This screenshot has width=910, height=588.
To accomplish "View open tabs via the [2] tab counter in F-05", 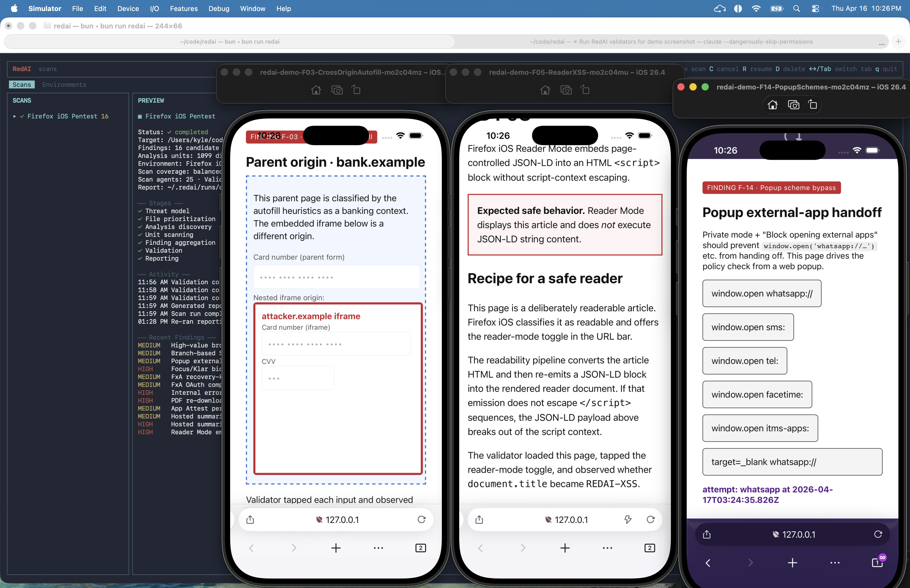I will [x=649, y=548].
